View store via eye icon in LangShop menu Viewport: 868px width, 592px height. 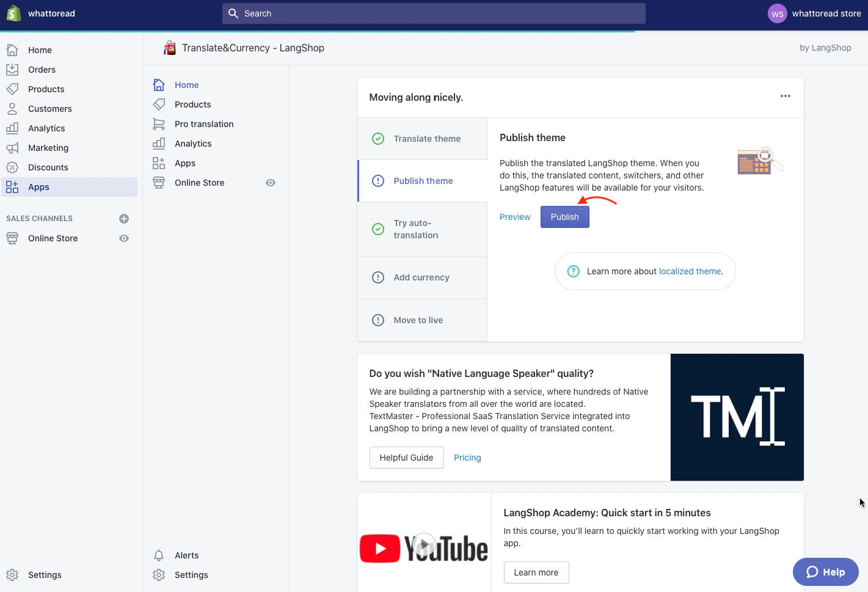tap(271, 183)
